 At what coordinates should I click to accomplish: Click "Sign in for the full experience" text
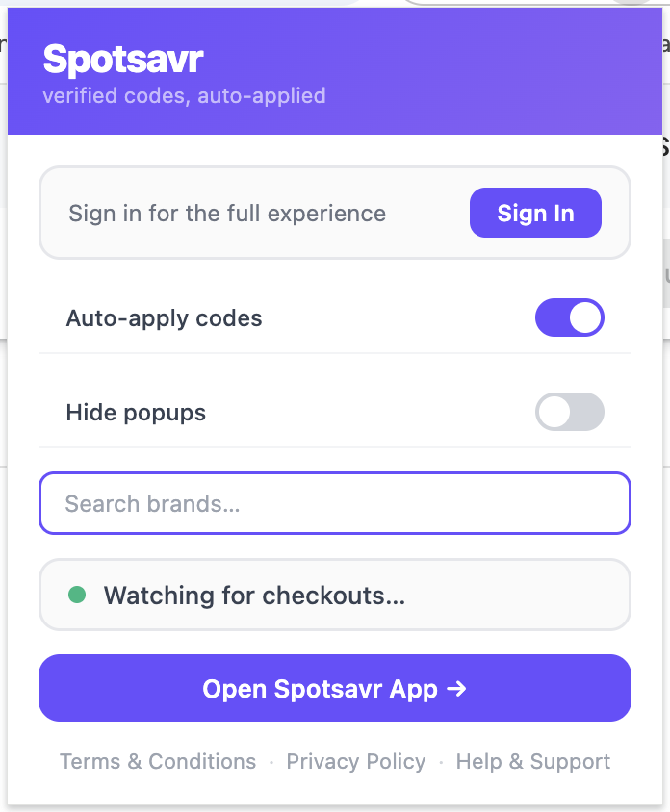(227, 214)
